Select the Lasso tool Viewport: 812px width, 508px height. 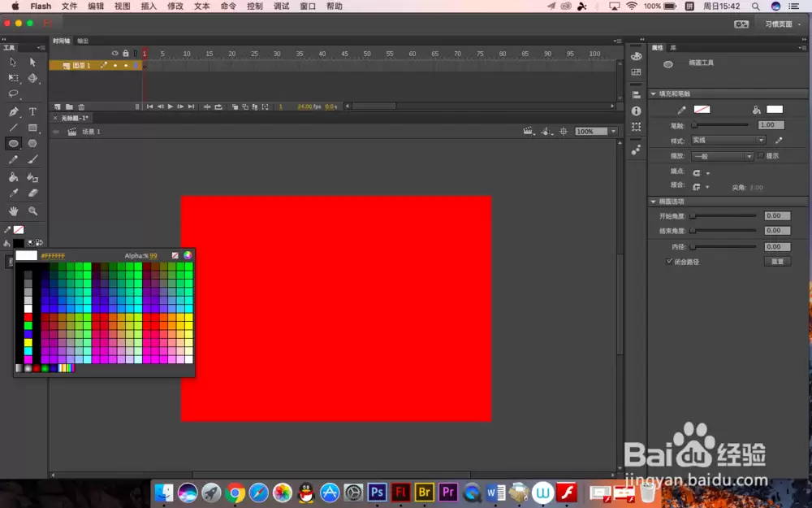coord(14,93)
